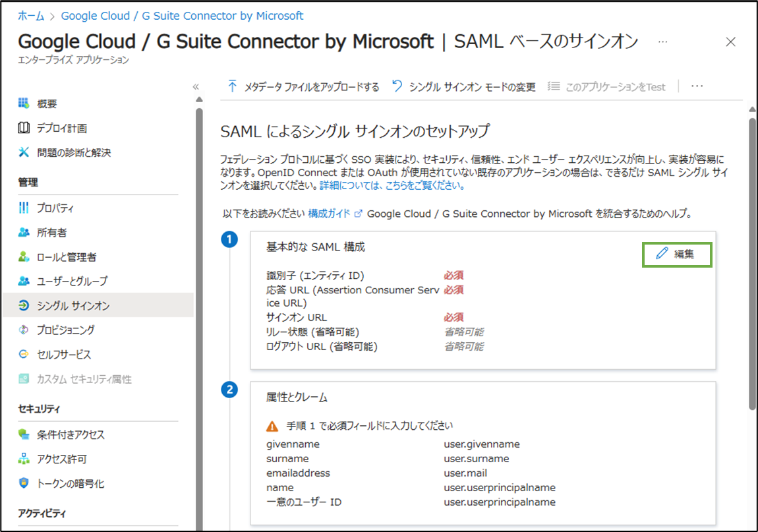Click the 識別子 (エンティティ ID) field label
Image resolution: width=758 pixels, height=532 pixels.
point(315,275)
